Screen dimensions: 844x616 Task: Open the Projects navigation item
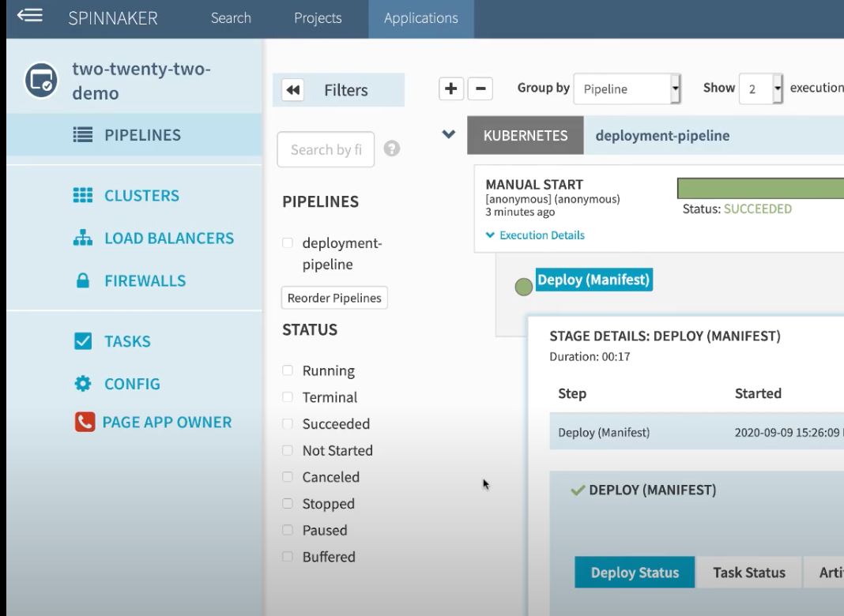pyautogui.click(x=317, y=17)
